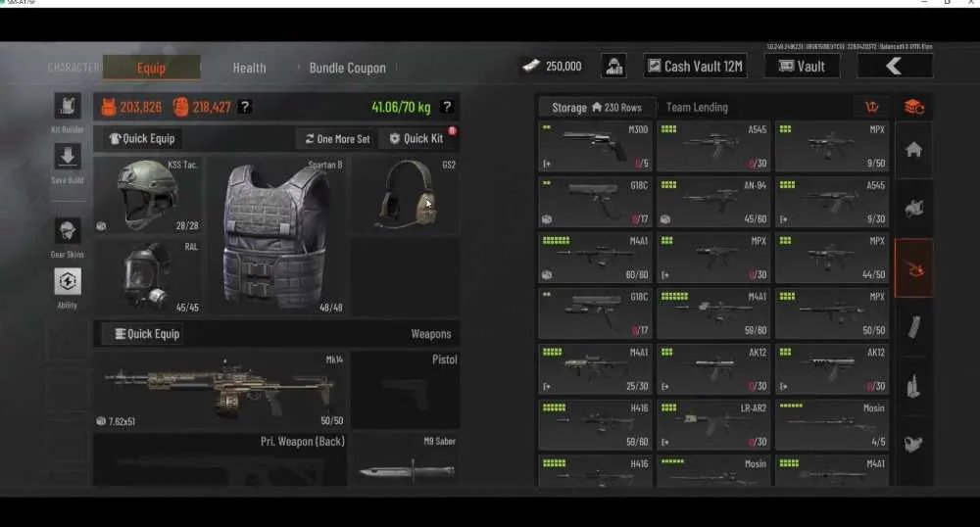Select the RAL gas mask slot
The image size is (980, 527).
click(x=148, y=276)
